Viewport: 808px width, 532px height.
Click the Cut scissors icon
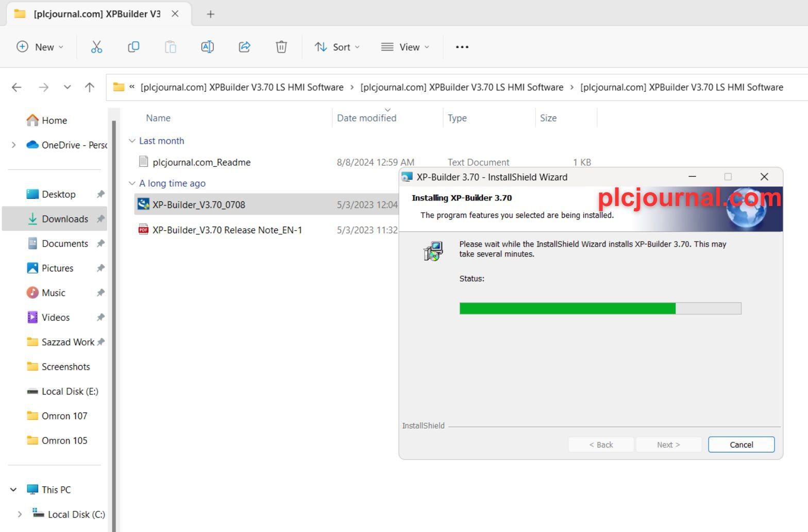96,47
